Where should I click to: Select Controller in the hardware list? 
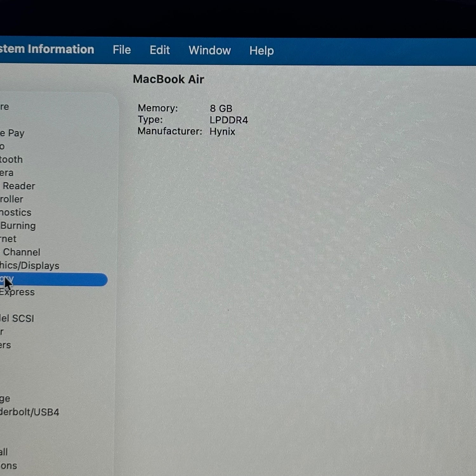pyautogui.click(x=12, y=199)
